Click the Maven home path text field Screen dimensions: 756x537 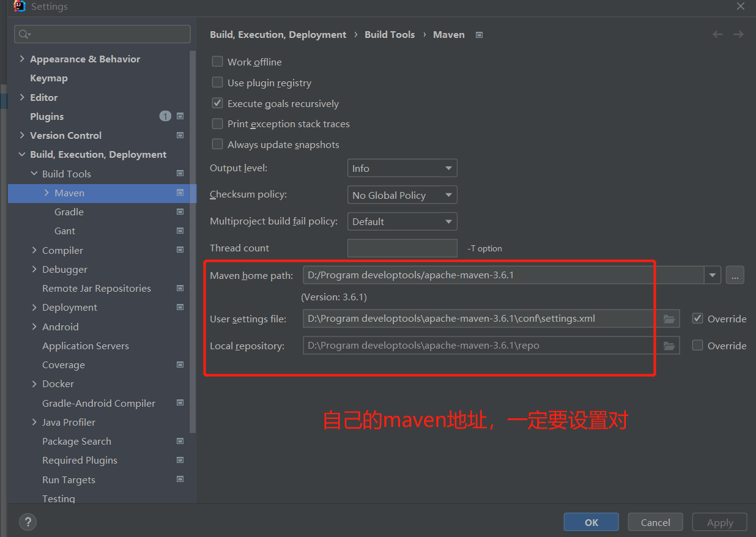coord(503,275)
